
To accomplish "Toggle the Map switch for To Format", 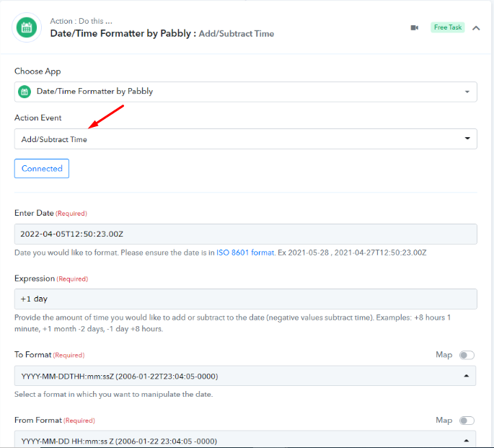I will (467, 355).
